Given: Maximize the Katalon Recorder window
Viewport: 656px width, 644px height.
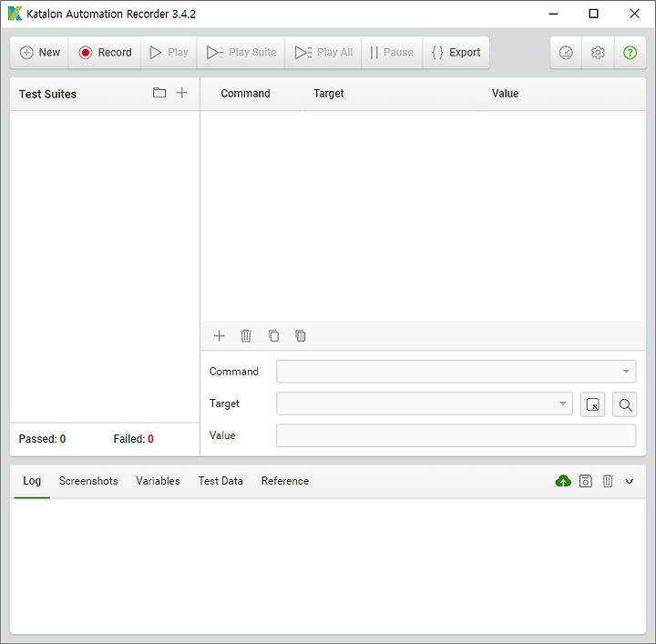Looking at the screenshot, I should tap(594, 14).
